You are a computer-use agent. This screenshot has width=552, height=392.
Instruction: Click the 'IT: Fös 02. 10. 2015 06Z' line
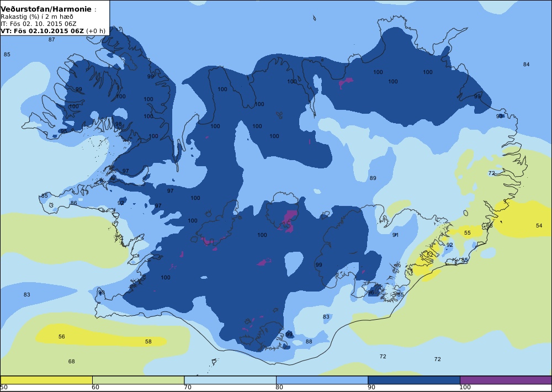[39, 24]
